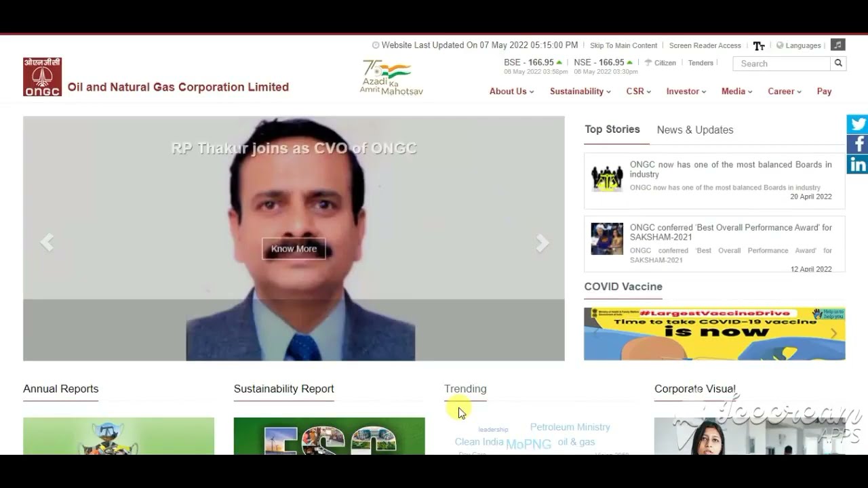Click the SAKSHAM-2021 story thumbnail
Screen dimensions: 868x488
607,239
